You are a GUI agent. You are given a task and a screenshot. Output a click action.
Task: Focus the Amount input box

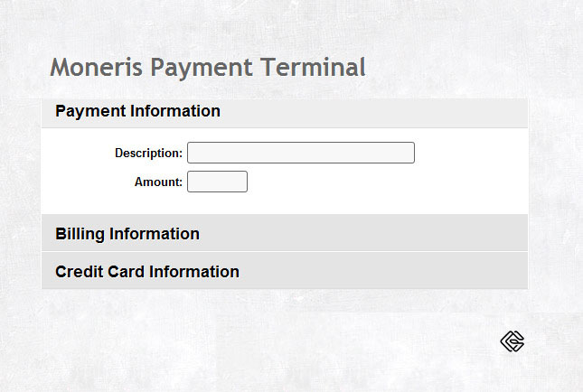(217, 182)
